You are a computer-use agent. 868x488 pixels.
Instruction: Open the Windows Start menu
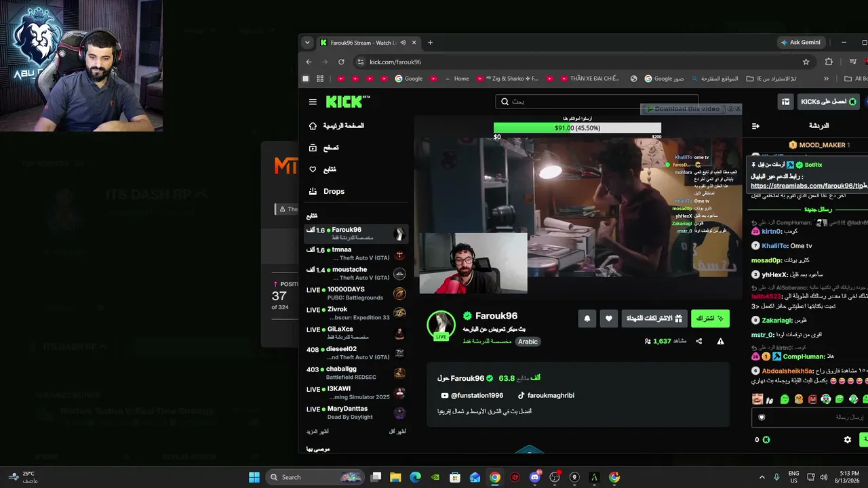[254, 477]
